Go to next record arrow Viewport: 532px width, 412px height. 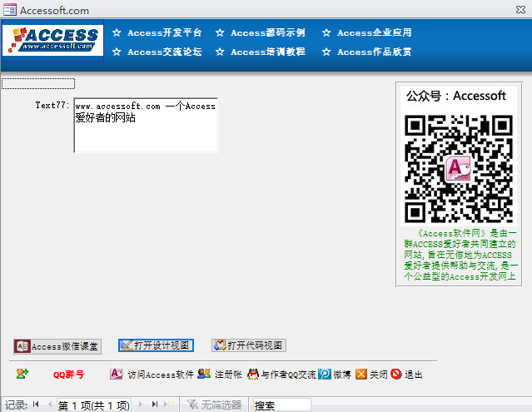(140, 405)
